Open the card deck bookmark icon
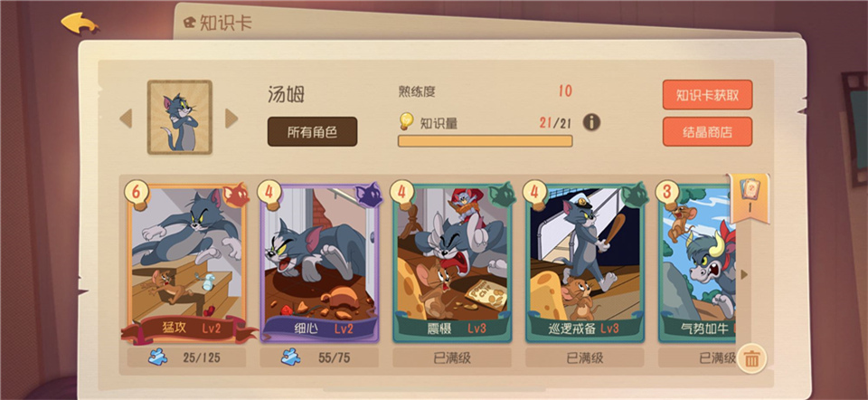 pyautogui.click(x=749, y=198)
